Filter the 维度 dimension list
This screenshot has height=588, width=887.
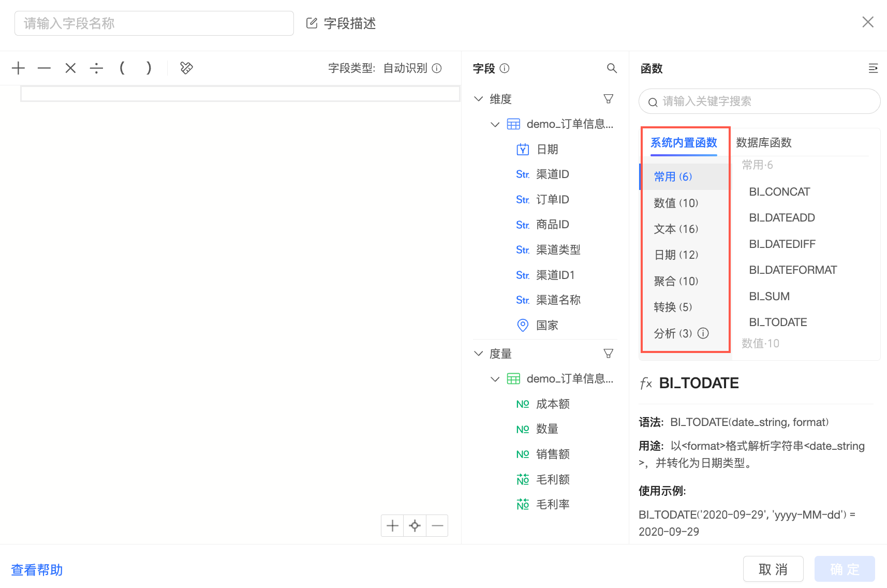pos(609,99)
